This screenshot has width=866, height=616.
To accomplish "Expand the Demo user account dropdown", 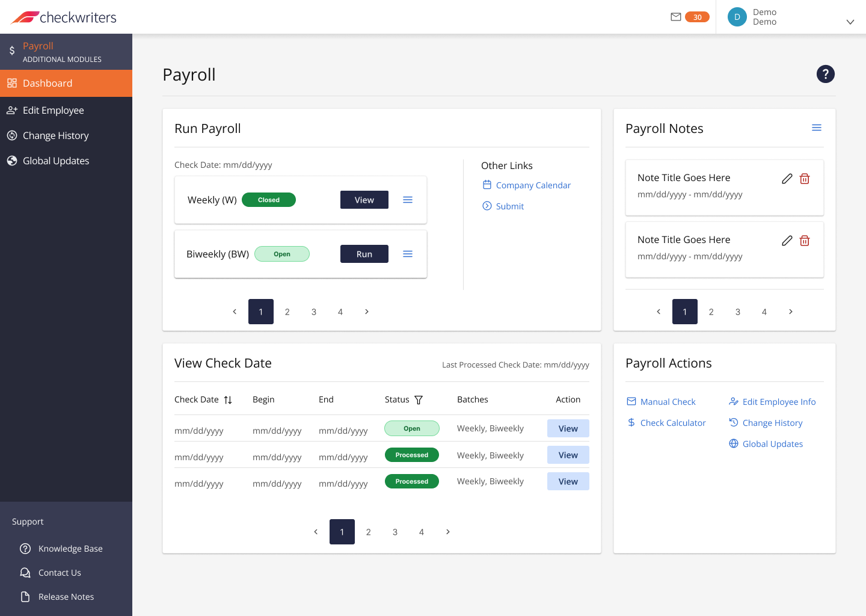I will click(x=850, y=22).
